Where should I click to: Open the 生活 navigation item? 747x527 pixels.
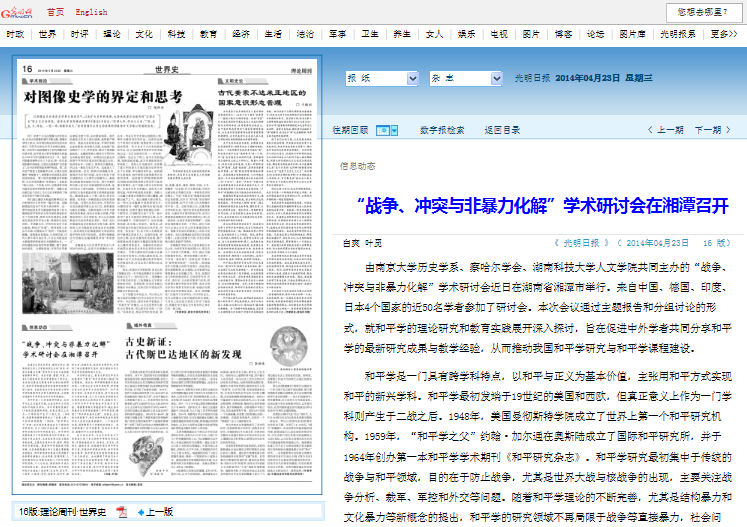(273, 34)
